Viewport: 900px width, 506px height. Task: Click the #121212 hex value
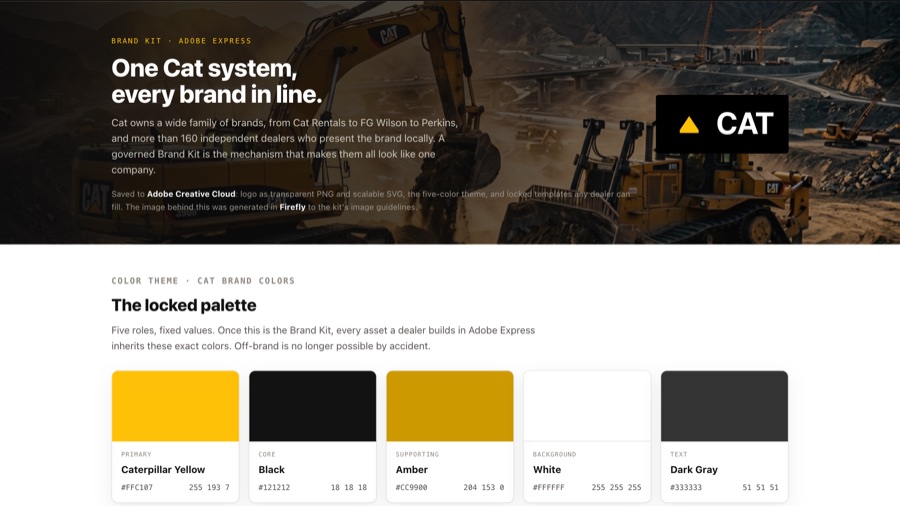tap(274, 487)
